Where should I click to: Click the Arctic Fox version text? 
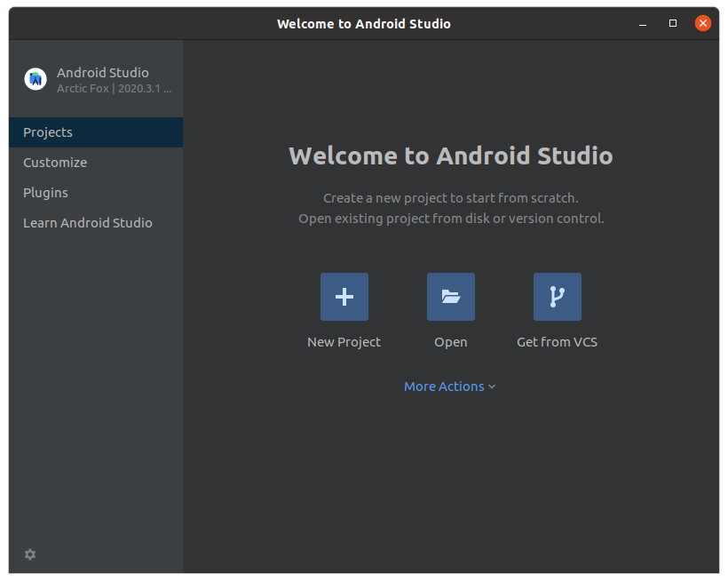click(115, 89)
